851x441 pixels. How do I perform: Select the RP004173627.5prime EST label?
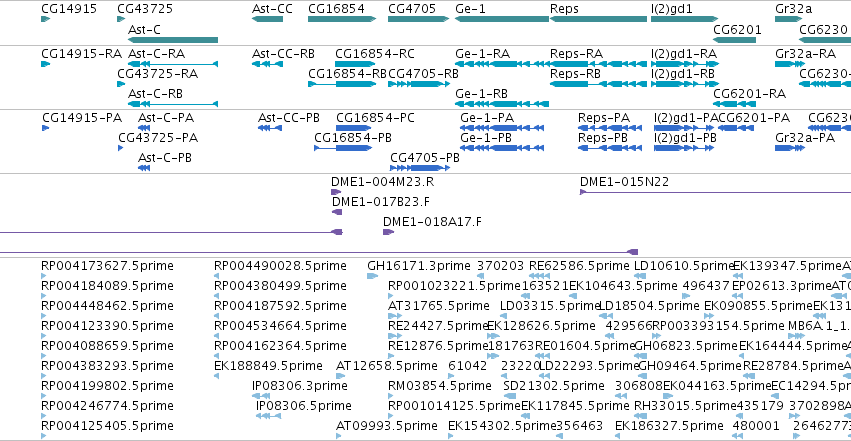click(107, 266)
